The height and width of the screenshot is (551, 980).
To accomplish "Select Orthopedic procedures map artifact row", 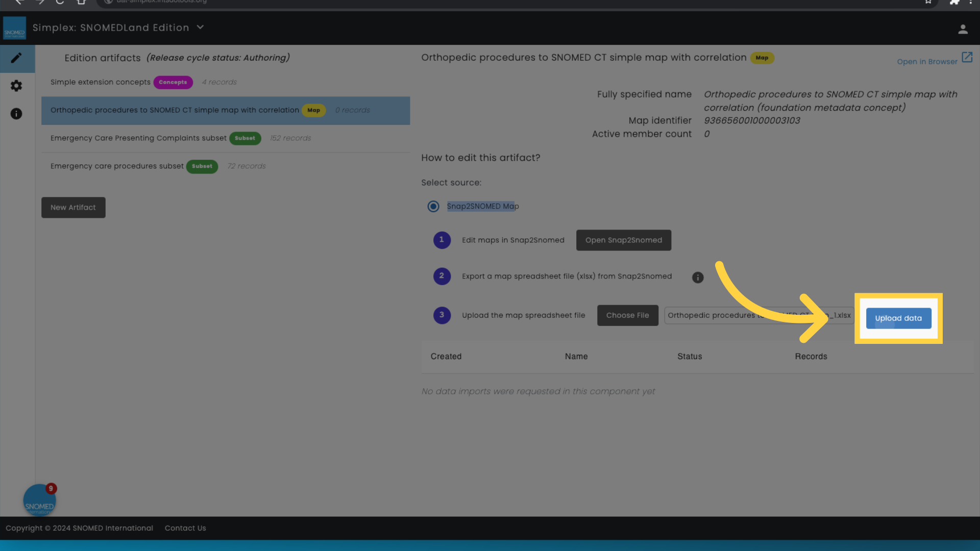I will pyautogui.click(x=226, y=111).
